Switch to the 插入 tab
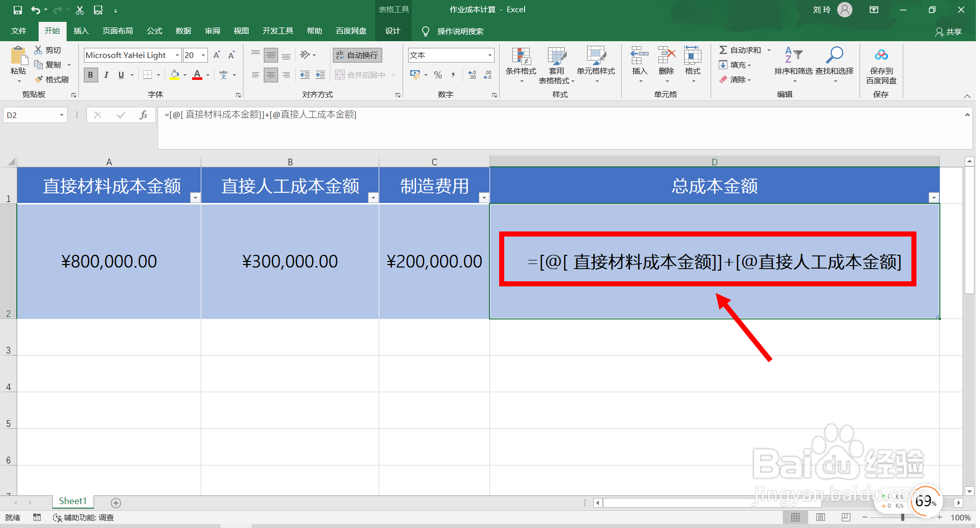The height and width of the screenshot is (528, 980). pyautogui.click(x=81, y=31)
